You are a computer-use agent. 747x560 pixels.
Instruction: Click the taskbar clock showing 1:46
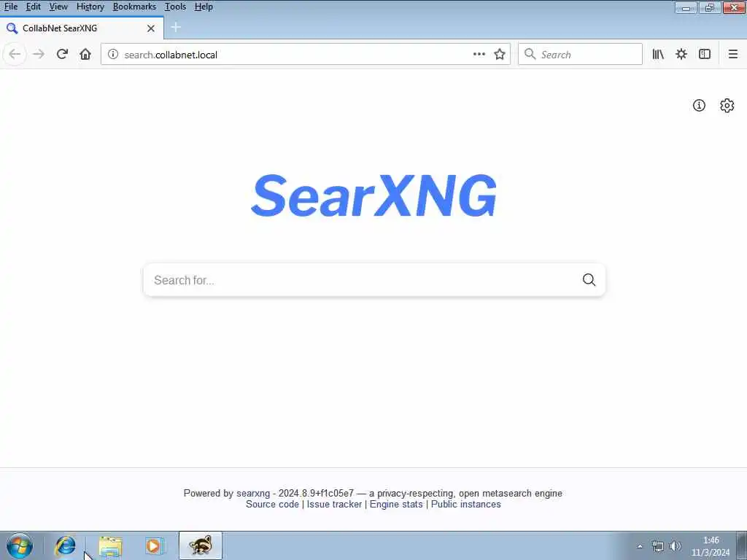point(711,546)
